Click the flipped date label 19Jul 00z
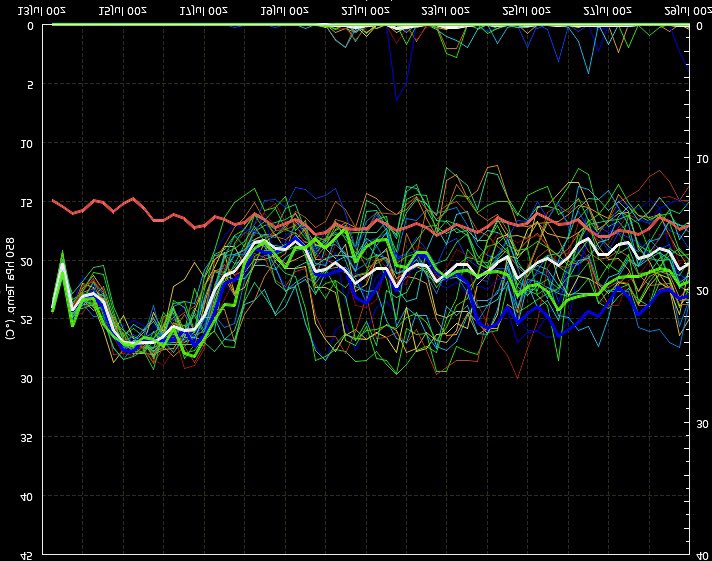 (285, 11)
